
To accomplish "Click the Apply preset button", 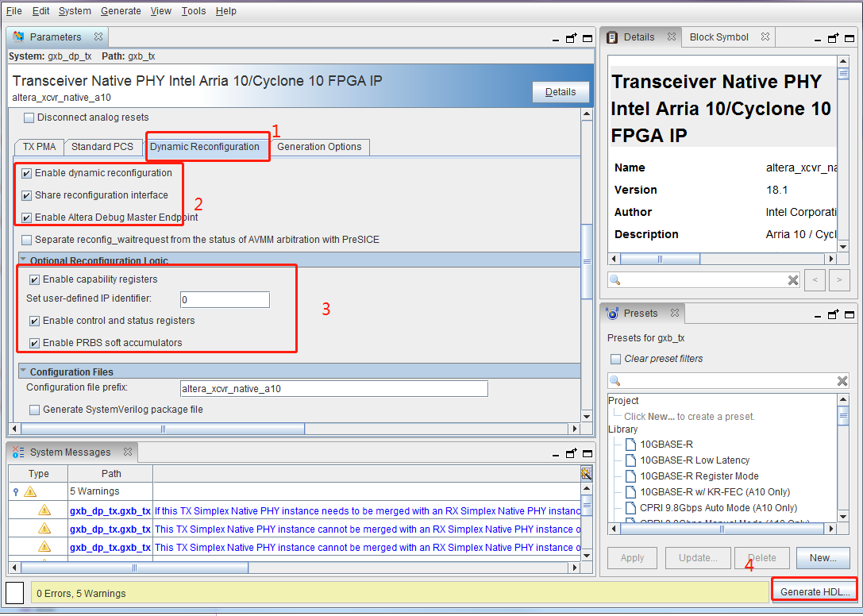I will click(633, 557).
